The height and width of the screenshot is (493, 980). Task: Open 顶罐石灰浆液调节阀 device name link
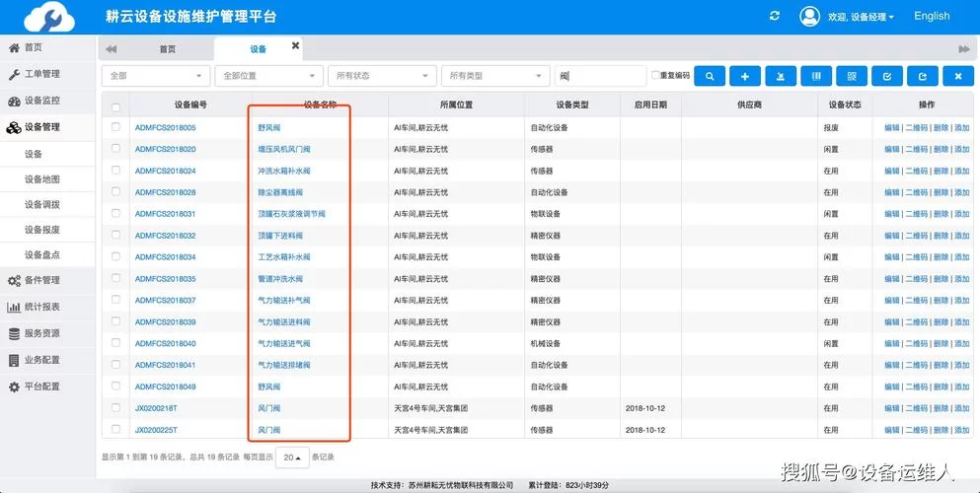pyautogui.click(x=291, y=214)
